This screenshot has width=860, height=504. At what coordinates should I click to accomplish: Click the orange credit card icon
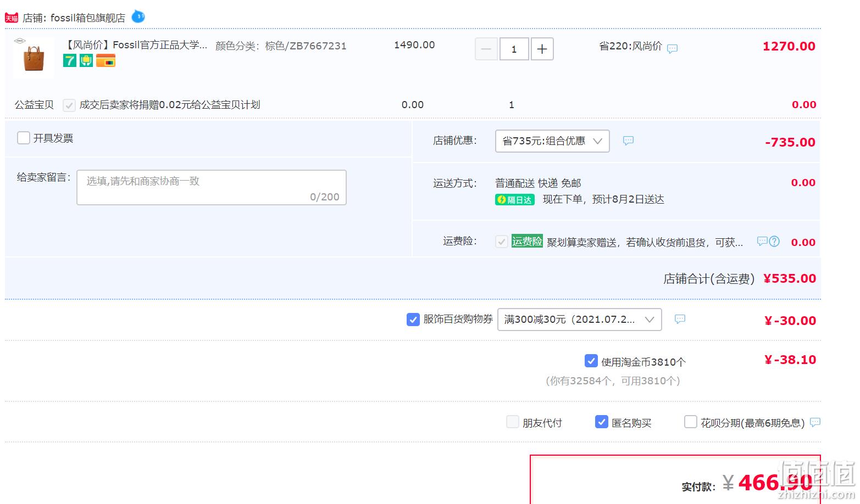pyautogui.click(x=106, y=60)
